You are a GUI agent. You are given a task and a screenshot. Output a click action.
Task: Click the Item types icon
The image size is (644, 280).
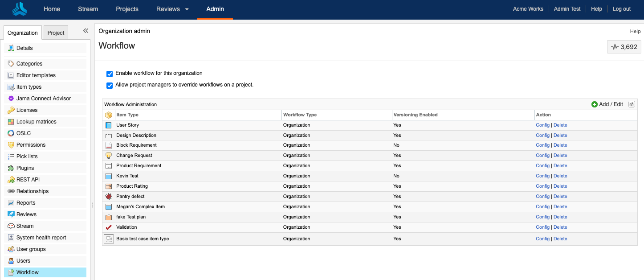coord(11,87)
